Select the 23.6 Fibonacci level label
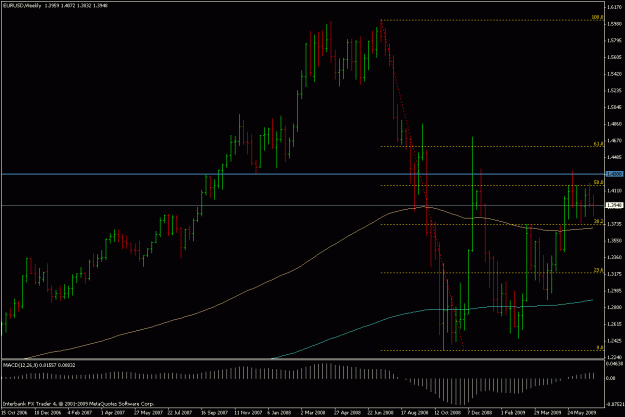Viewport: 625px width, 417px height. [x=599, y=270]
